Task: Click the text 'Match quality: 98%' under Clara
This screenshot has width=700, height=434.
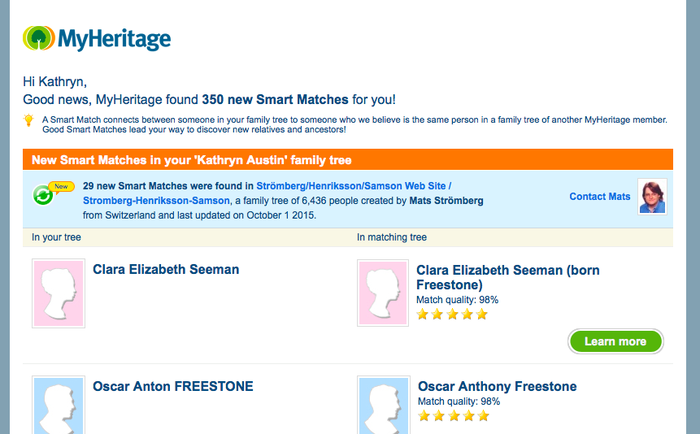Action: pos(457,300)
